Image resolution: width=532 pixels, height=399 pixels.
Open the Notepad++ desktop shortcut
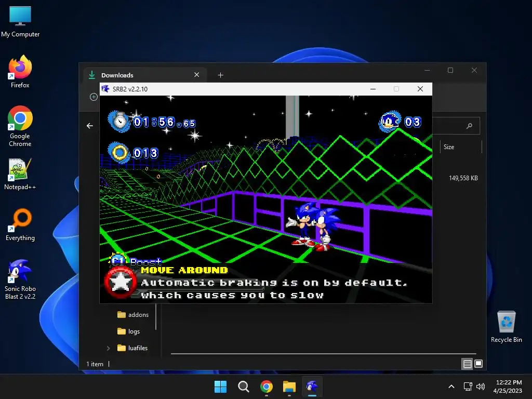(20, 174)
